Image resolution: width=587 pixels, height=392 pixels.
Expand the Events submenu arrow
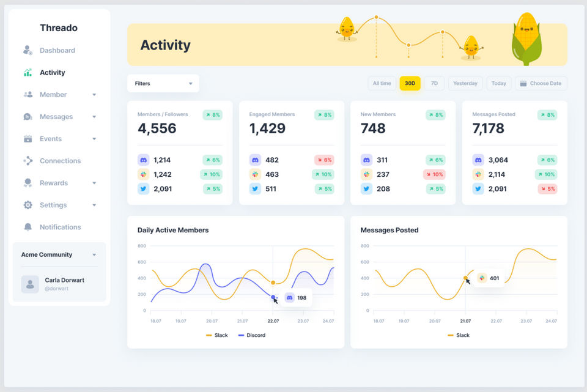pyautogui.click(x=94, y=139)
